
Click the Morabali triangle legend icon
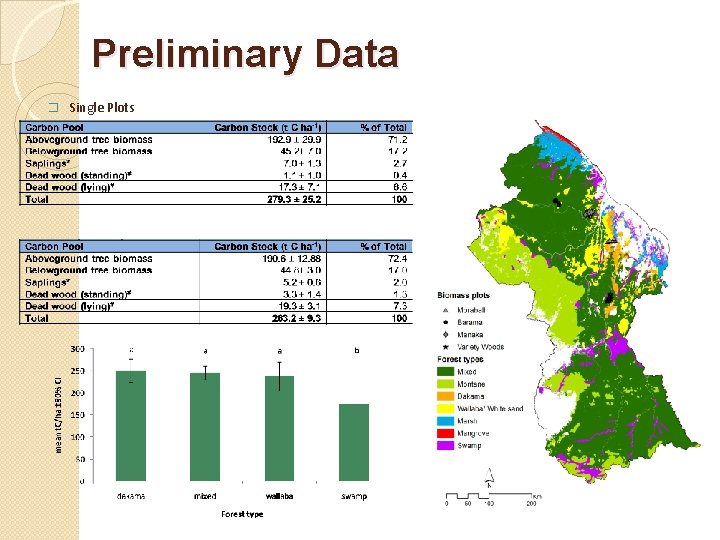(x=445, y=310)
